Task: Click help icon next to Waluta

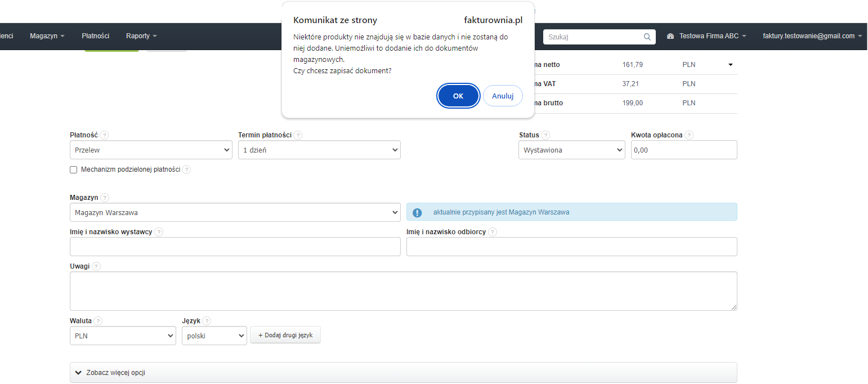Action: point(99,322)
